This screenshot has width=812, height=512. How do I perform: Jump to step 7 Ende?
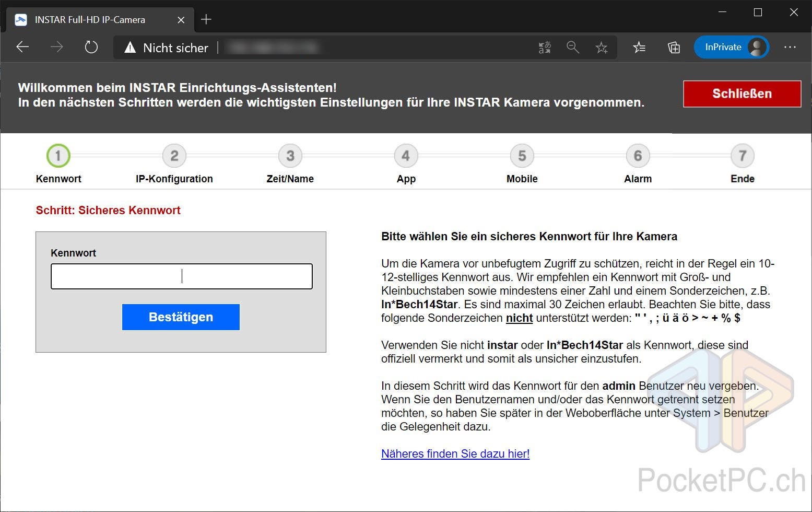click(743, 156)
